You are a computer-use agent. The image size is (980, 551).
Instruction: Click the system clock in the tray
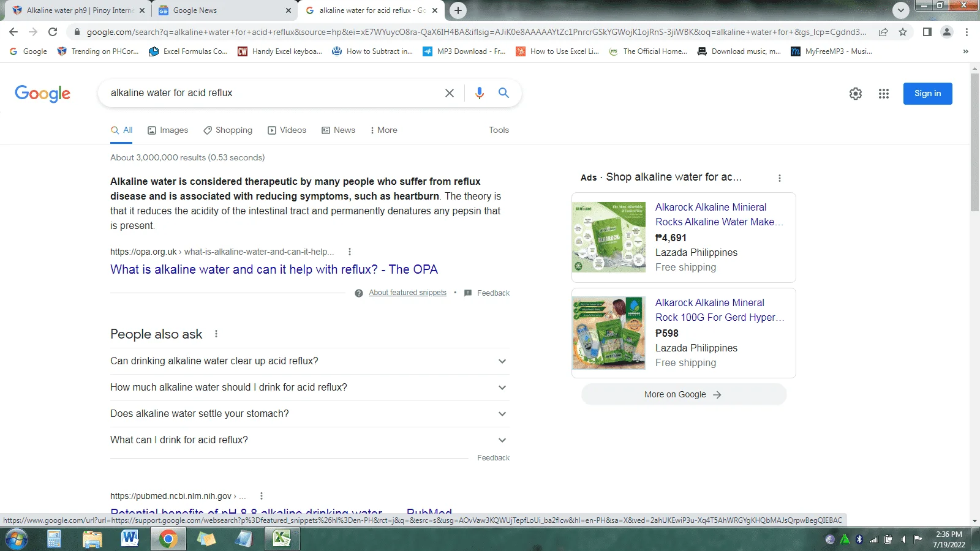click(949, 539)
